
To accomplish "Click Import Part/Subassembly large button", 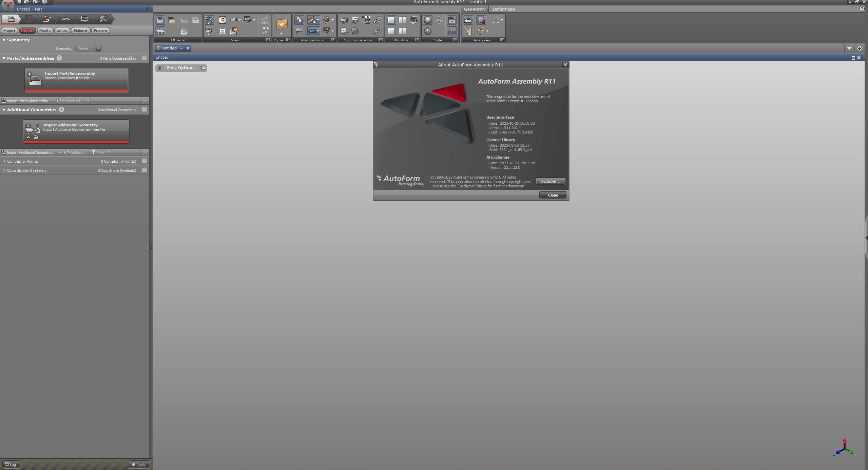I will click(x=76, y=80).
